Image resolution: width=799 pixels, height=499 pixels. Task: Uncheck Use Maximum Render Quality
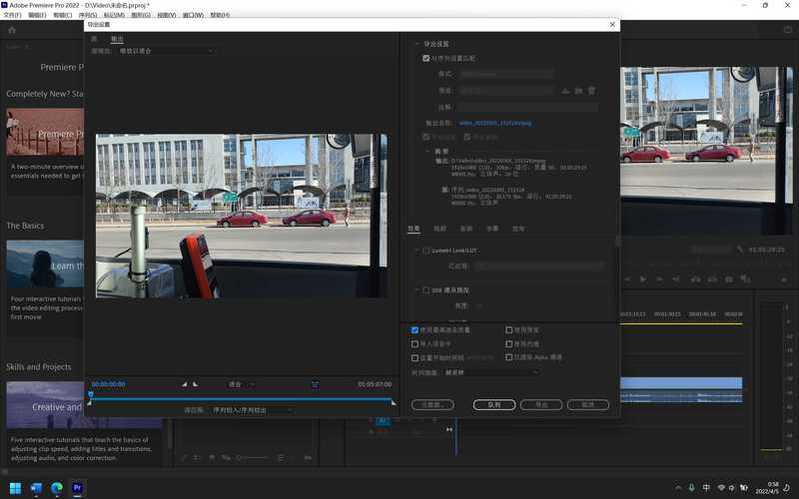pos(415,330)
